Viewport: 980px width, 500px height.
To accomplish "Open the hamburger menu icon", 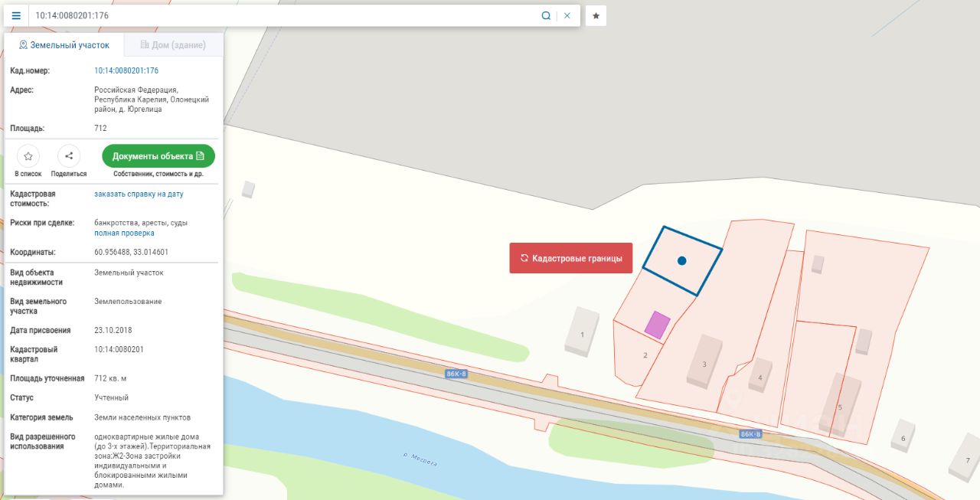I will (x=16, y=15).
